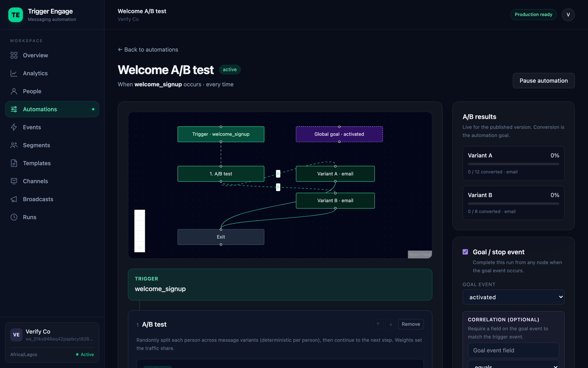This screenshot has height=368, width=588.
Task: Click the active status badge
Action: 230,70
